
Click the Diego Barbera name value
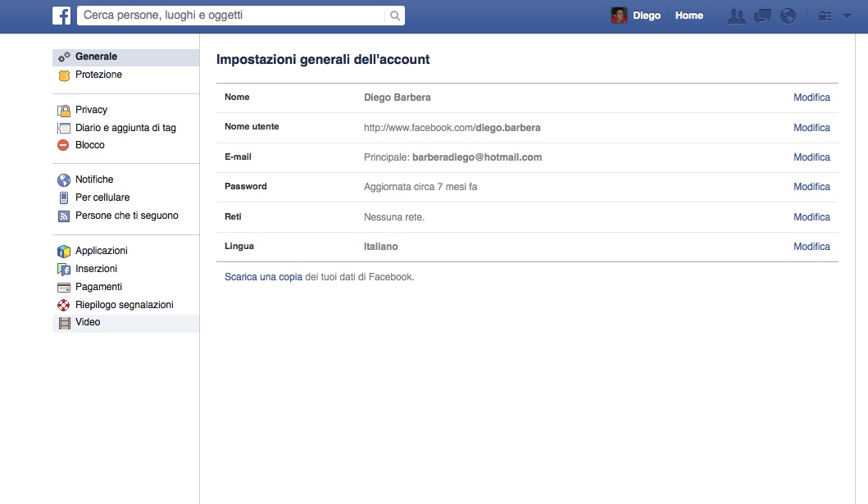(397, 98)
